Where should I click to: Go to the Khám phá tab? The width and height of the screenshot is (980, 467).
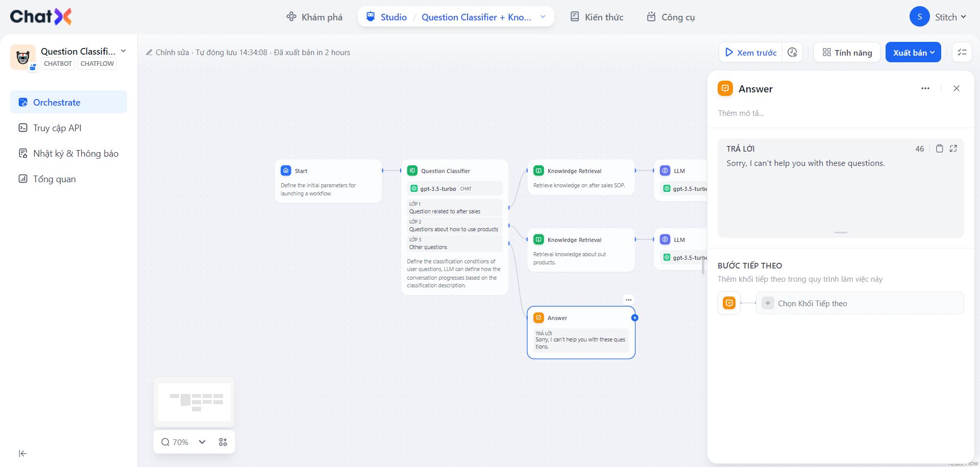point(314,17)
